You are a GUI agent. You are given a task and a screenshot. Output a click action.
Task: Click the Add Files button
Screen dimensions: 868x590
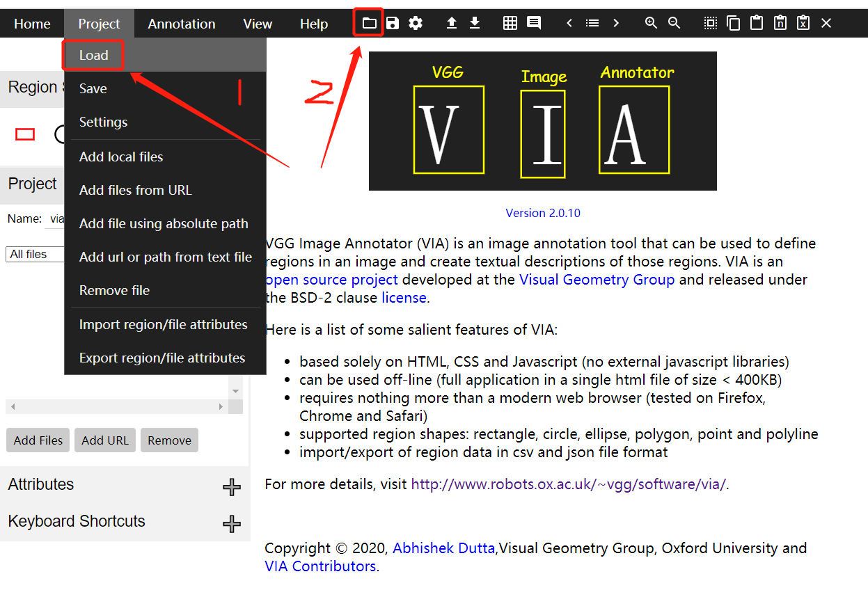38,440
